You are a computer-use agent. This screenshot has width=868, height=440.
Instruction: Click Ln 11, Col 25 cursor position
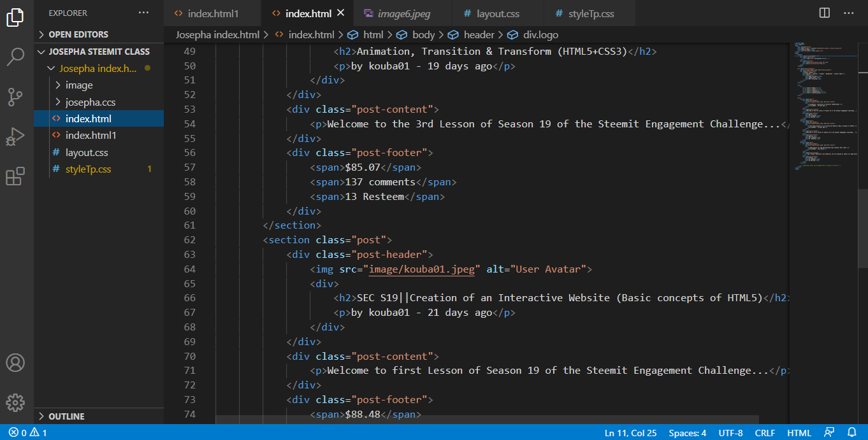630,433
